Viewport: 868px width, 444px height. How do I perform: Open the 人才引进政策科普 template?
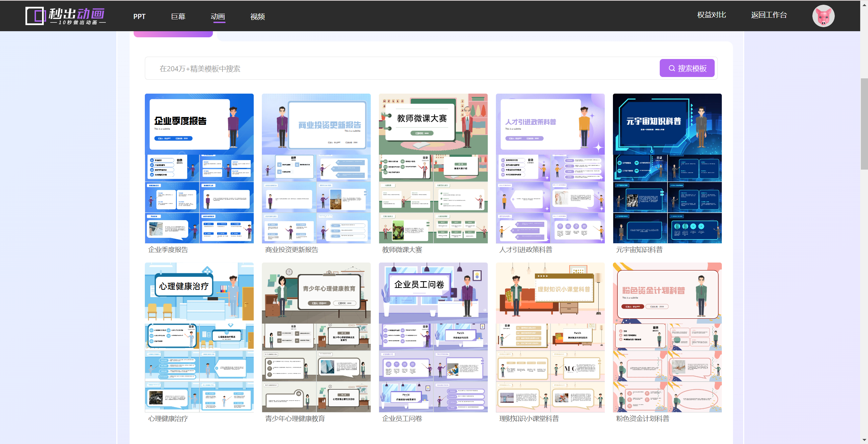click(550, 168)
